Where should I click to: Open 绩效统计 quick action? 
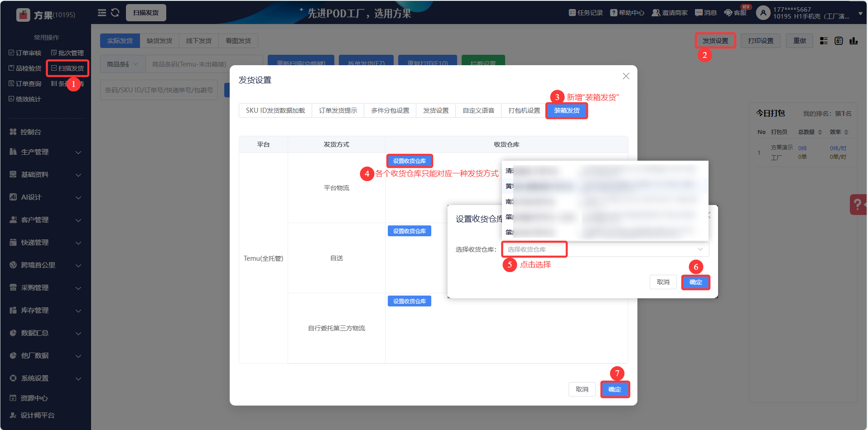(25, 99)
